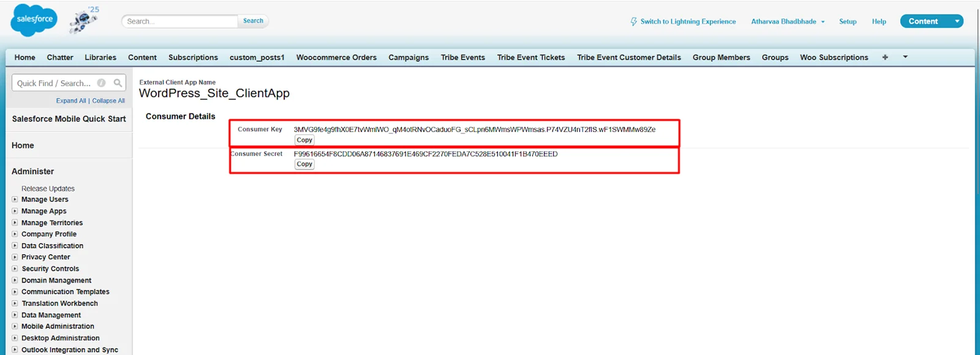980x355 pixels.
Task: Open the Setup link
Action: pos(848,21)
